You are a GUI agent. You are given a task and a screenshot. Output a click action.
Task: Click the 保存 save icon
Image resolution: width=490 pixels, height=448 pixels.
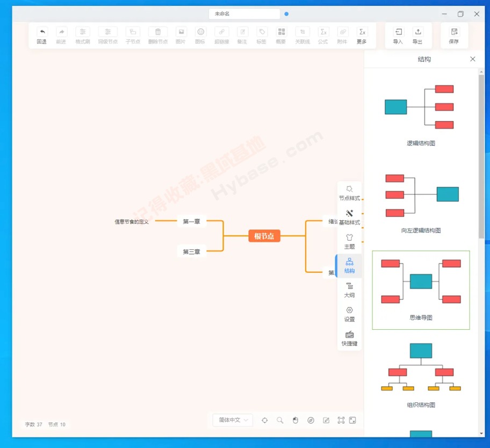tap(454, 32)
